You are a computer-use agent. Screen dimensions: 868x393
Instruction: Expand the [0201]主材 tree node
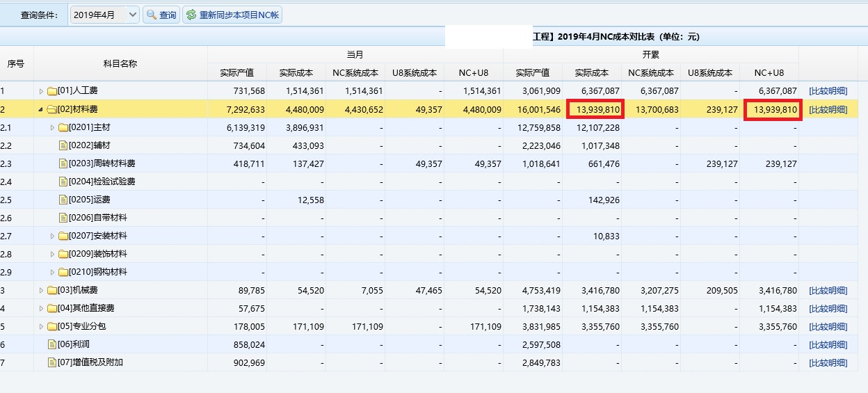click(52, 127)
